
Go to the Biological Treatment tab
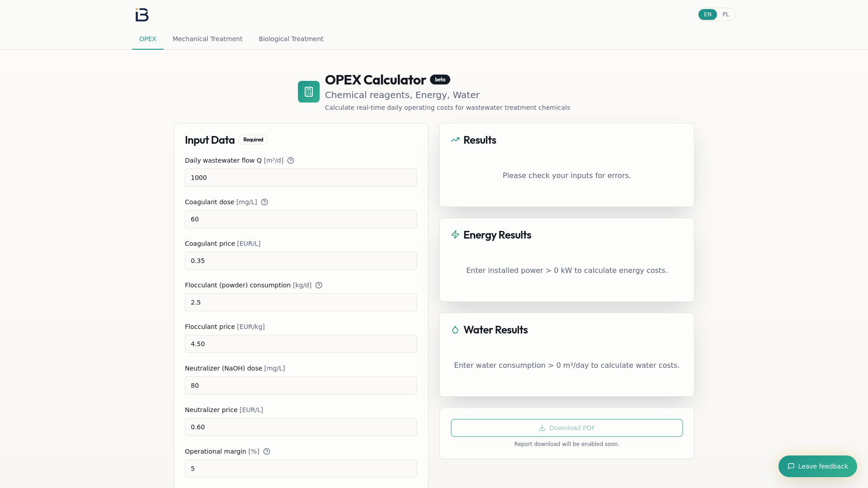(291, 39)
